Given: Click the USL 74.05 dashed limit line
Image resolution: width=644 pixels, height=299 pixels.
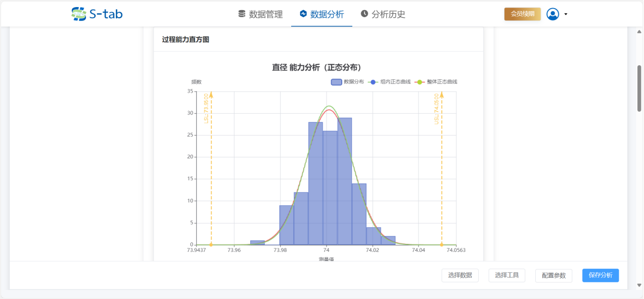Looking at the screenshot, I should click(x=442, y=177).
